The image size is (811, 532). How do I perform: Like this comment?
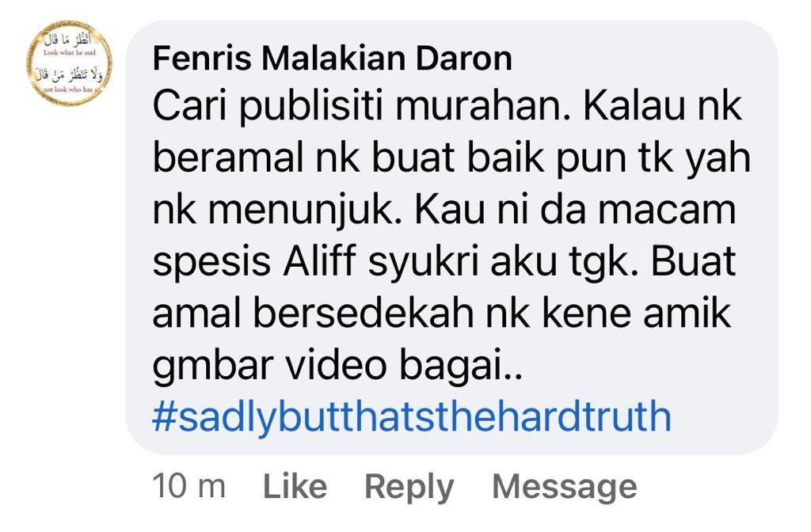[295, 487]
